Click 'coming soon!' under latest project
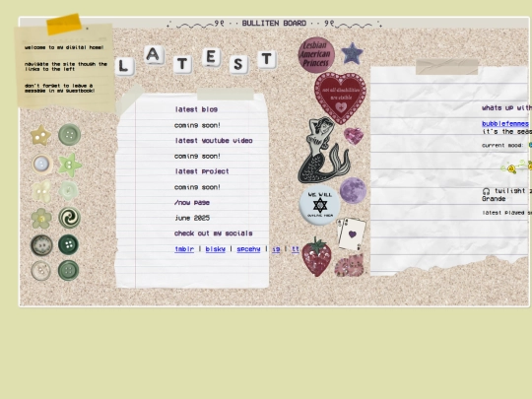This screenshot has height=399, width=532. click(197, 187)
